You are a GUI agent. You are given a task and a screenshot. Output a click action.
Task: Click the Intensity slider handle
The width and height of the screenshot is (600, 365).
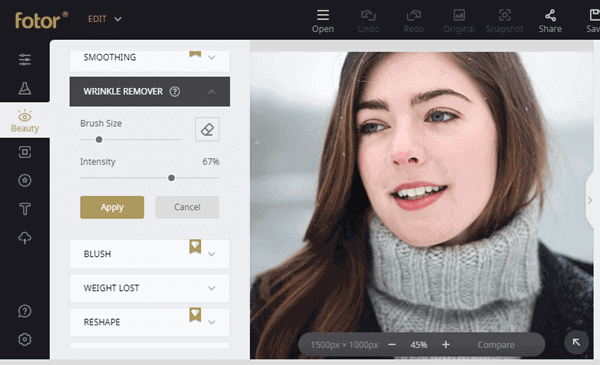[x=171, y=178]
